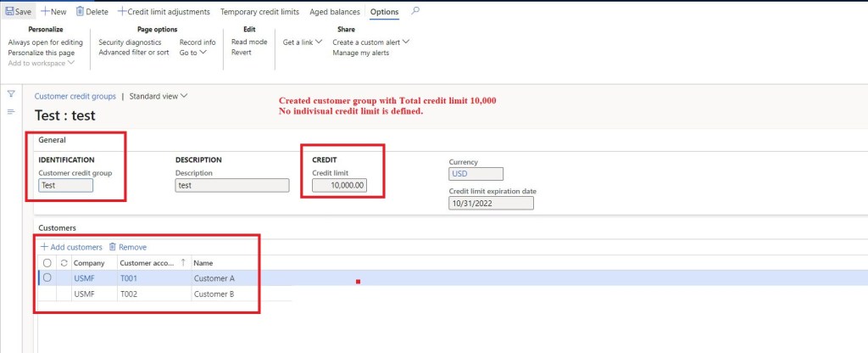The width and height of the screenshot is (868, 353).
Task: Click the search magnifier icon in toolbar
Action: [x=415, y=12]
